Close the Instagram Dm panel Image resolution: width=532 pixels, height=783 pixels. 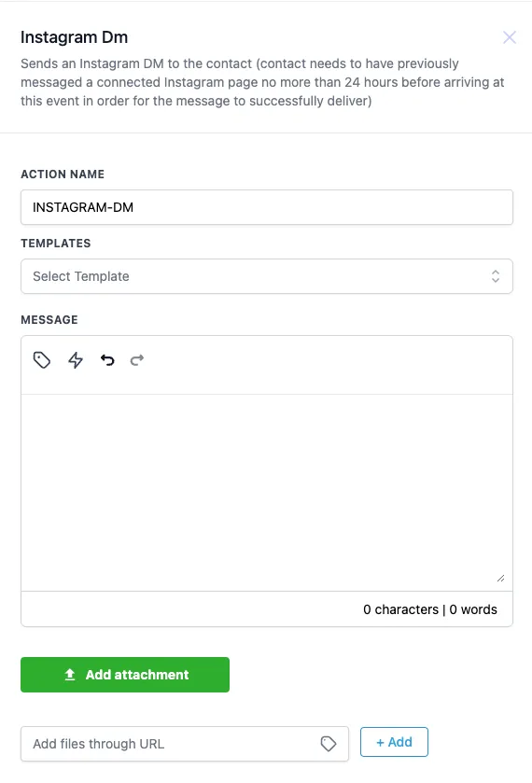click(x=509, y=37)
